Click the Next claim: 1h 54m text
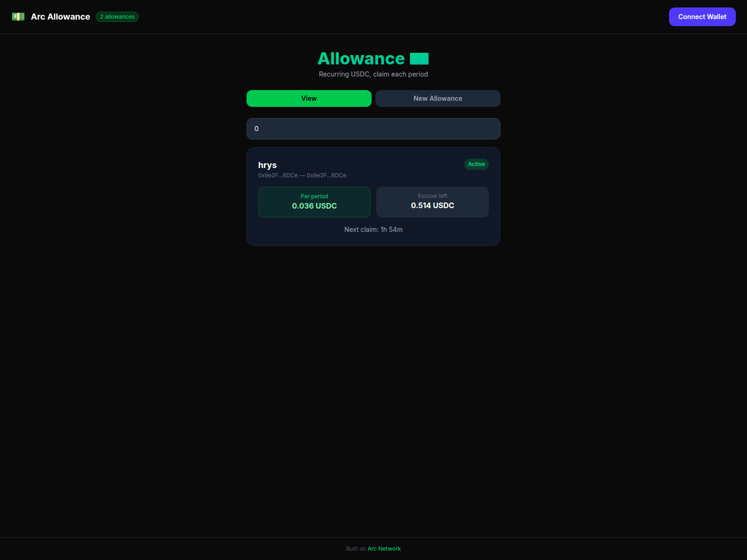 (373, 230)
